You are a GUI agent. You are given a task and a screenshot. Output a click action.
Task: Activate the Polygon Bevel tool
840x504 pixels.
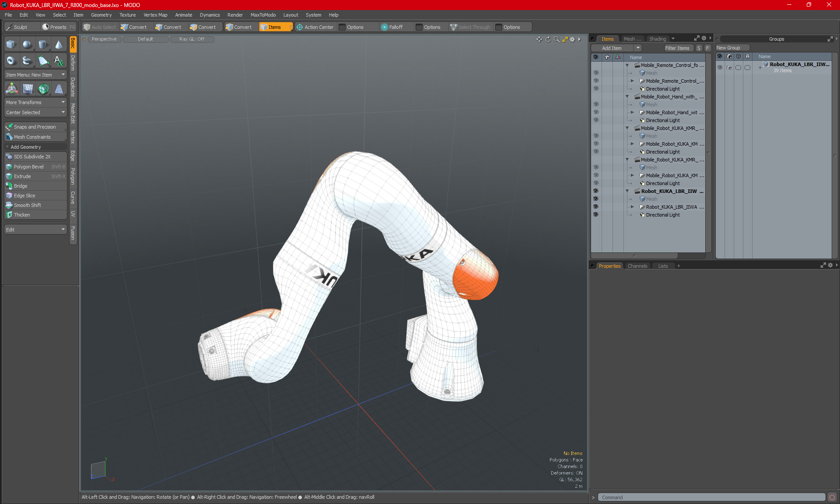(35, 167)
